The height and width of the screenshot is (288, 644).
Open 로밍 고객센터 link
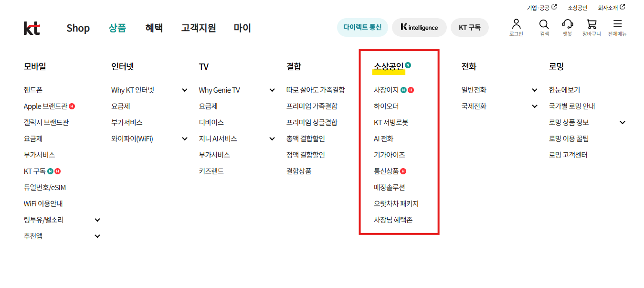pos(568,155)
